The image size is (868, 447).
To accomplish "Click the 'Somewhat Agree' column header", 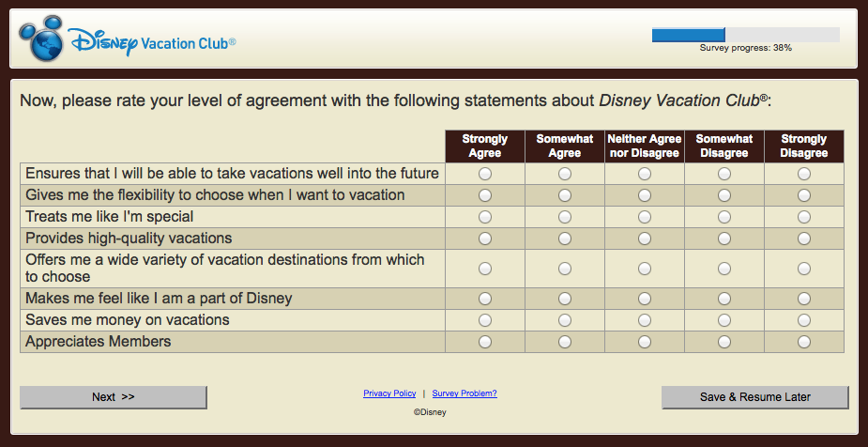I will point(565,146).
